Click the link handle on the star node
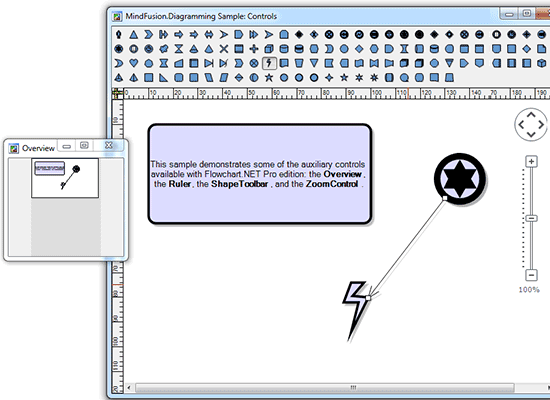550x400 pixels. 445,198
